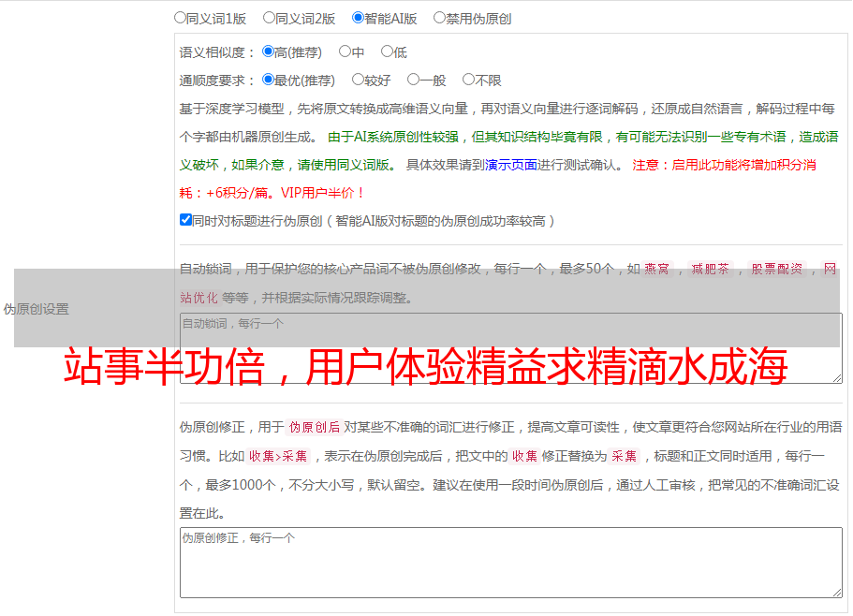This screenshot has width=853, height=616.
Task: Click the 语义相似度 label
Action: click(x=217, y=52)
